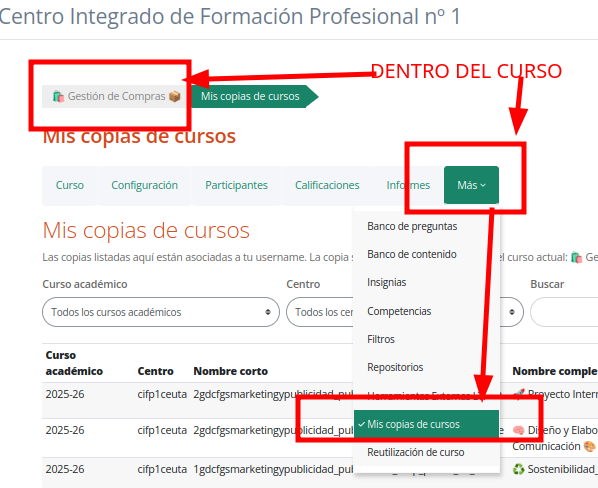Click the chevron arrow on Más tab

(x=483, y=185)
